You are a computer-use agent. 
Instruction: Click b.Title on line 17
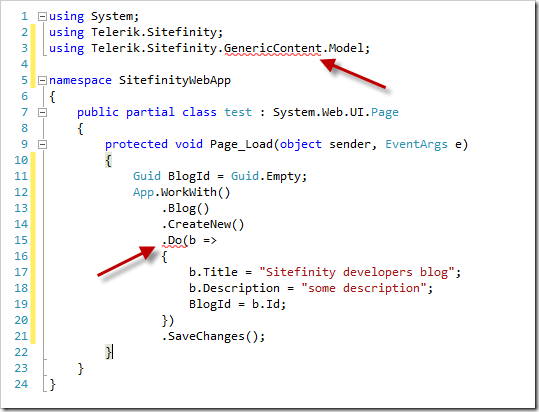tap(213, 272)
